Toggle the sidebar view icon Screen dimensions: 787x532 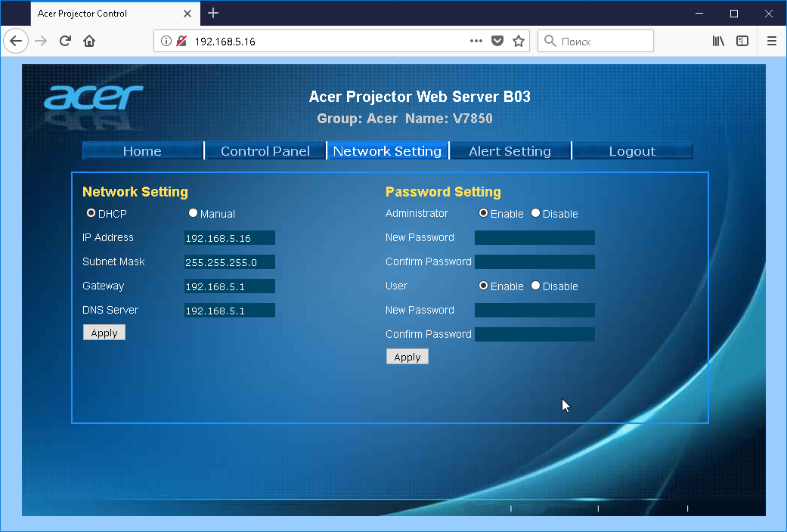pos(742,41)
